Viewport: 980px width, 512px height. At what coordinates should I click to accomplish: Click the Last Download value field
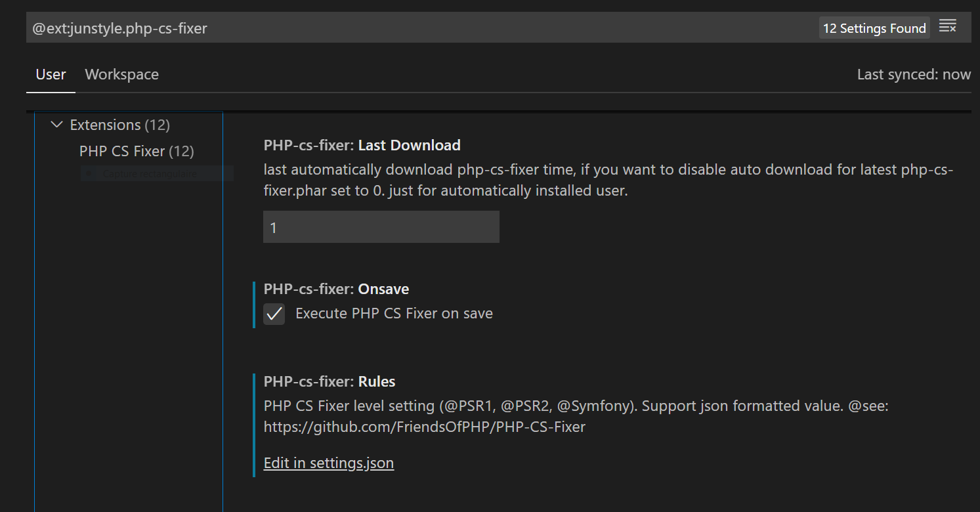381,227
